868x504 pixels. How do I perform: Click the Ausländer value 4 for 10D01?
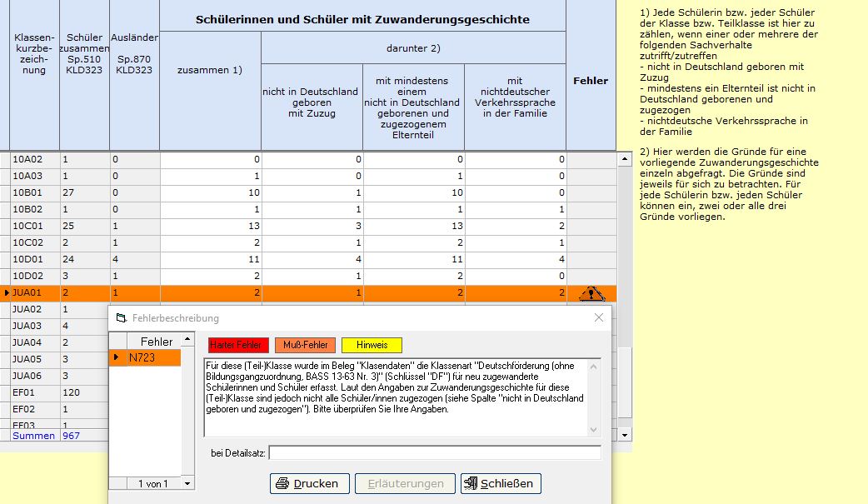[x=135, y=259]
